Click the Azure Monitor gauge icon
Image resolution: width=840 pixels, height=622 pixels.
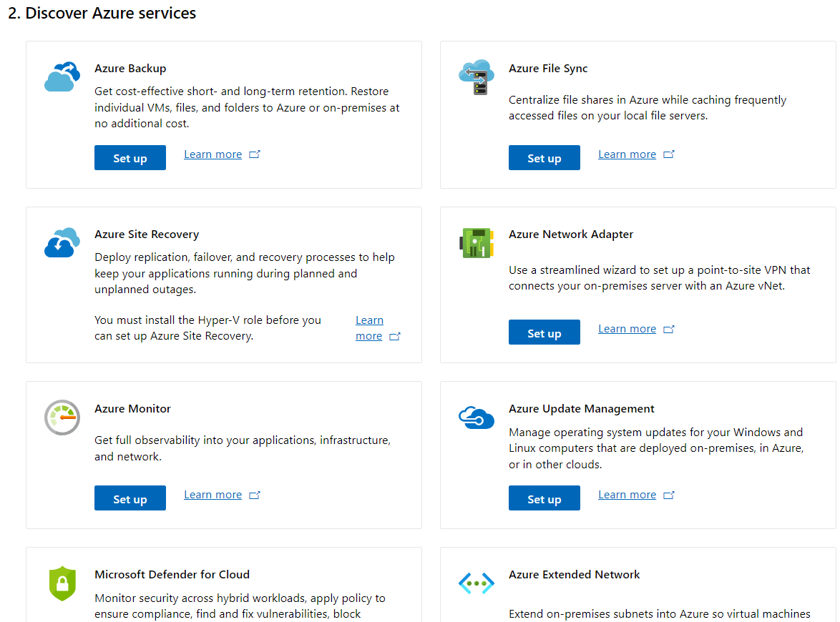point(62,417)
